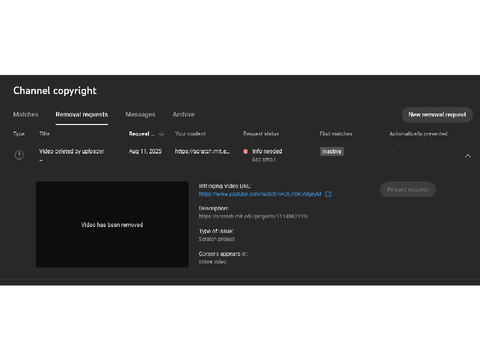Click the red status dot indicator
The height and width of the screenshot is (360, 480).
[246, 151]
